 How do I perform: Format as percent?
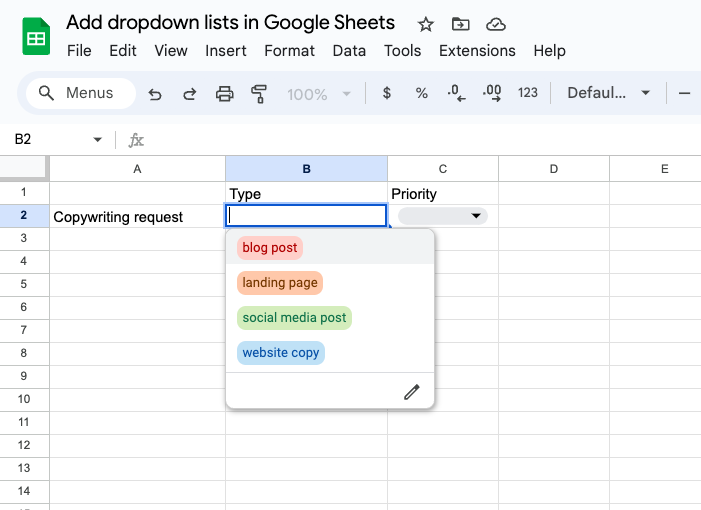(x=422, y=93)
